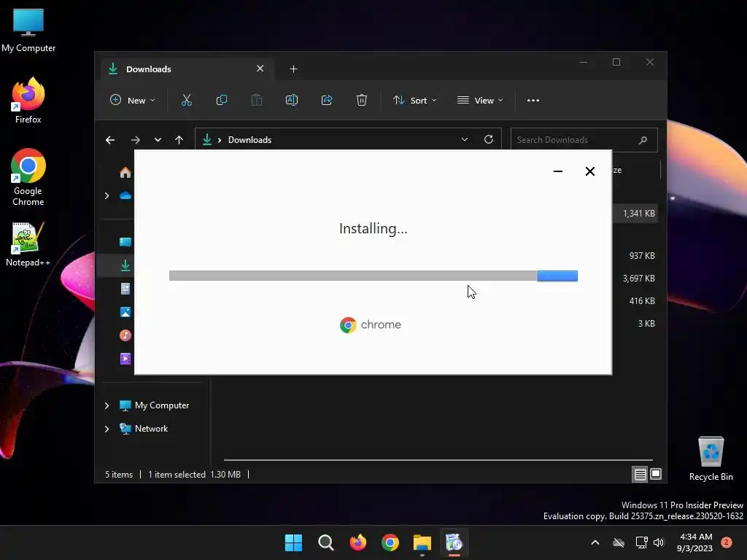Viewport: 747px width, 560px height.
Task: Select the OneDrive cloud icon in navigation pane
Action: pyautogui.click(x=125, y=195)
